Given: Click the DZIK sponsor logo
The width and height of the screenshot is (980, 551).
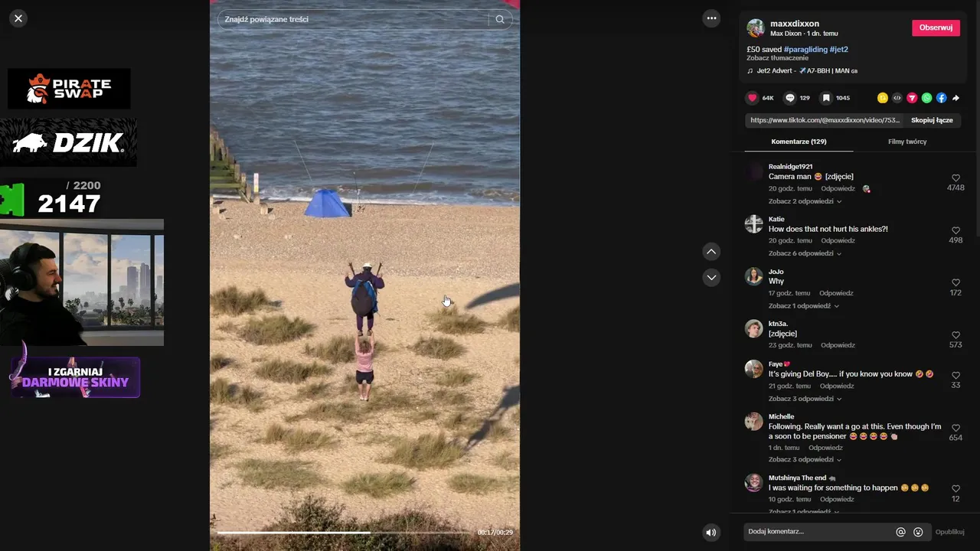Looking at the screenshot, I should tap(69, 142).
